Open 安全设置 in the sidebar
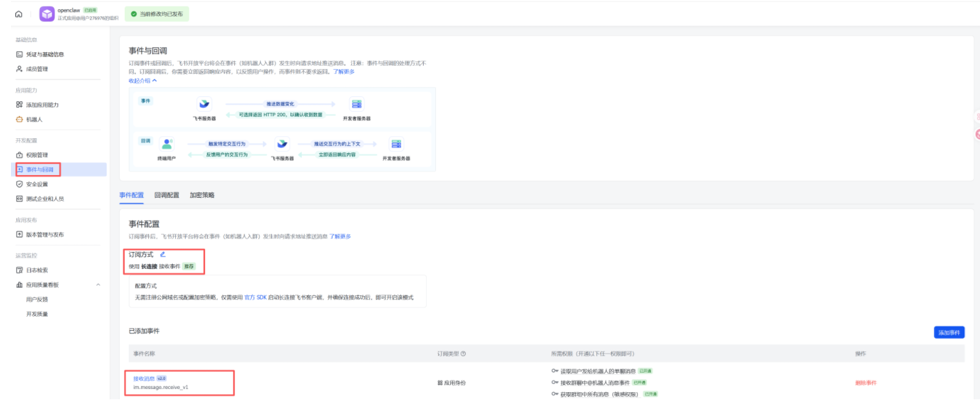 37,184
